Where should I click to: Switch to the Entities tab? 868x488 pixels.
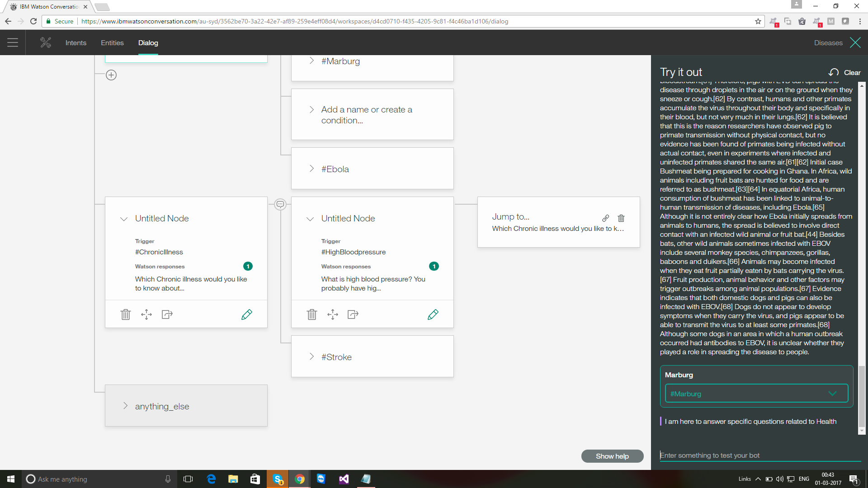[112, 43]
